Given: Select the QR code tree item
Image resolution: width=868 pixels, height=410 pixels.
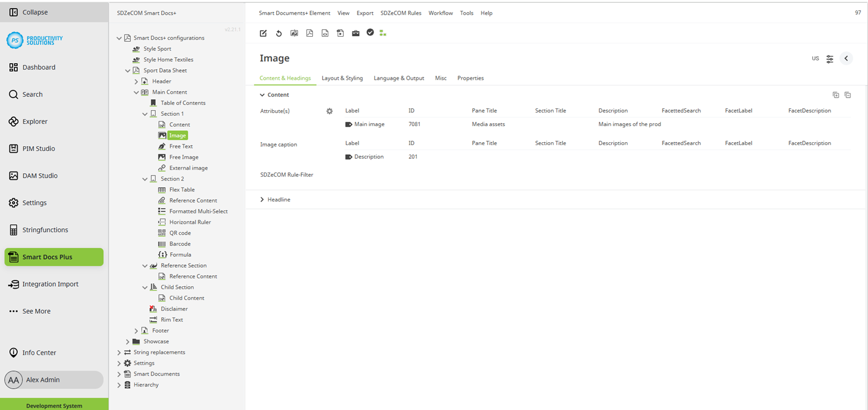Looking at the screenshot, I should point(180,233).
